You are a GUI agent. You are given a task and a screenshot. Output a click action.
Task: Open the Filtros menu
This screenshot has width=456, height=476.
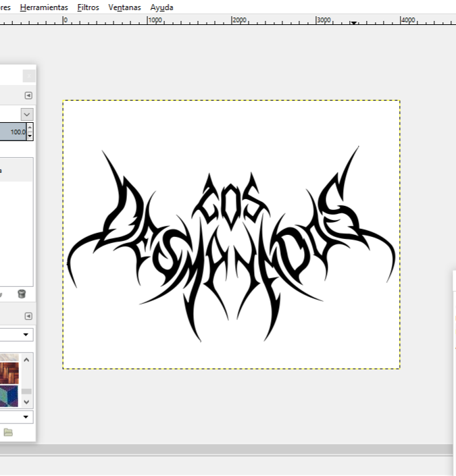tap(88, 7)
